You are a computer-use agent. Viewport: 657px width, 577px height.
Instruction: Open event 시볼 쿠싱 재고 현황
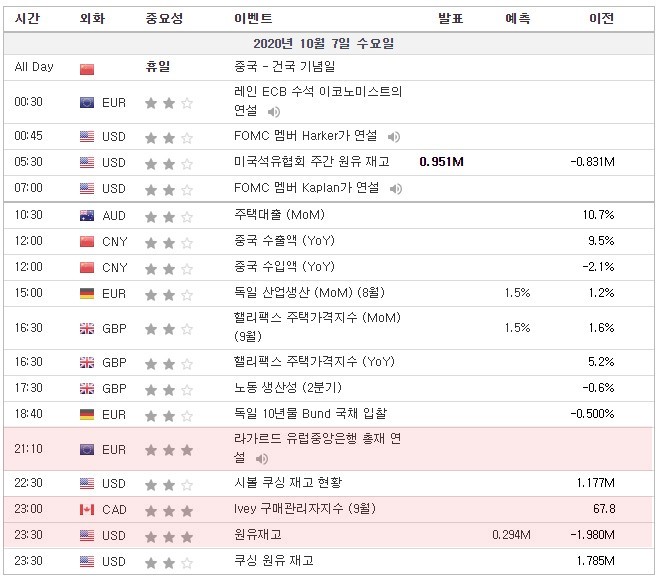[x=288, y=483]
